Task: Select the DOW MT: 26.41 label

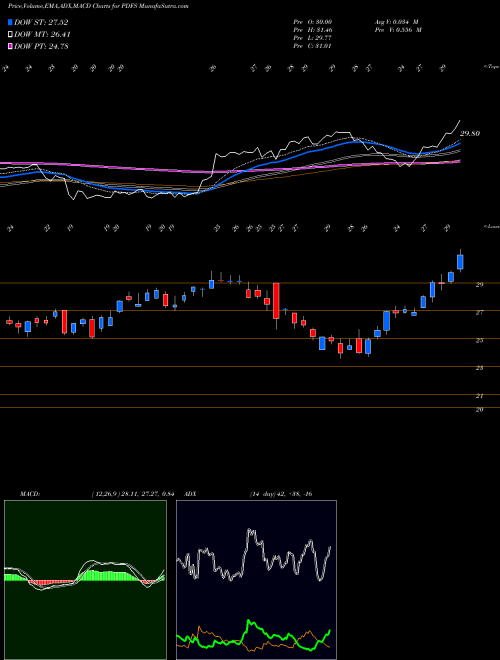Action: (42, 35)
